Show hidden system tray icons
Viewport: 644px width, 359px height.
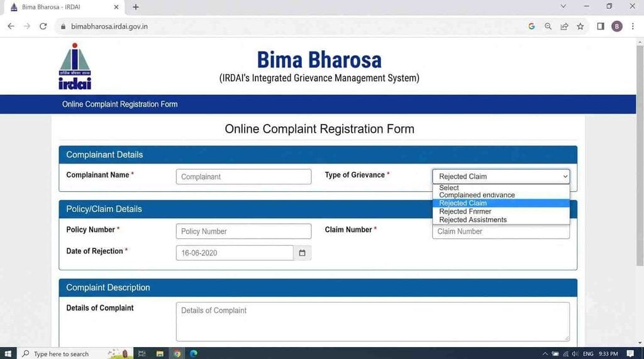pyautogui.click(x=545, y=354)
